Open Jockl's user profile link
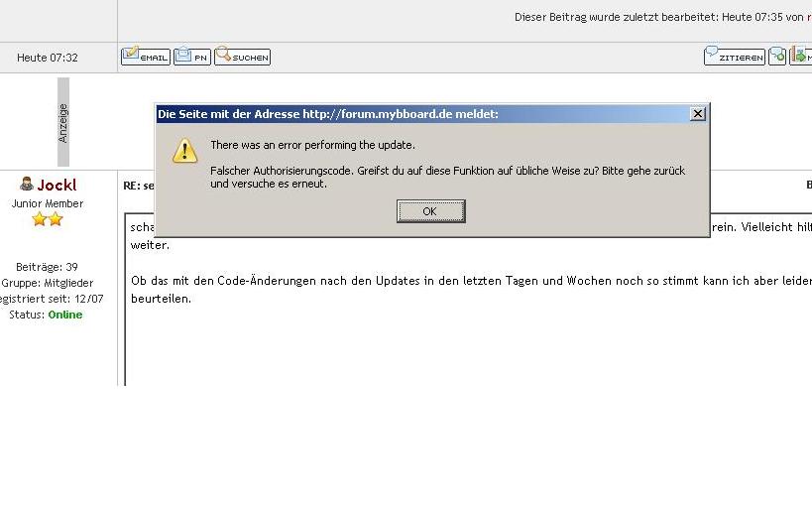The width and height of the screenshot is (812, 508). [57, 186]
